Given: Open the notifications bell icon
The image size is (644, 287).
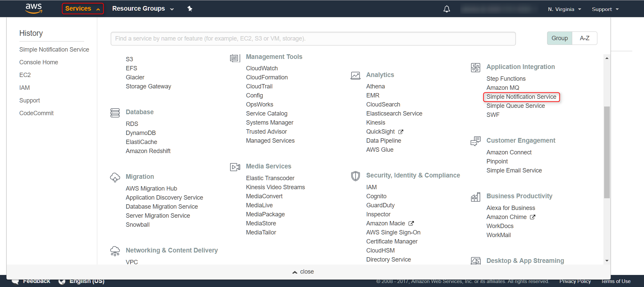Looking at the screenshot, I should 446,9.
